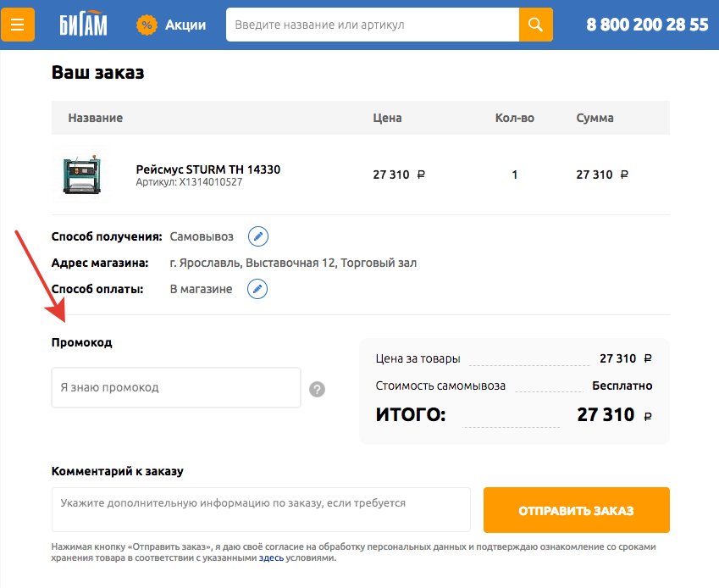Click the Название column header
The height and width of the screenshot is (588, 719).
coord(96,118)
